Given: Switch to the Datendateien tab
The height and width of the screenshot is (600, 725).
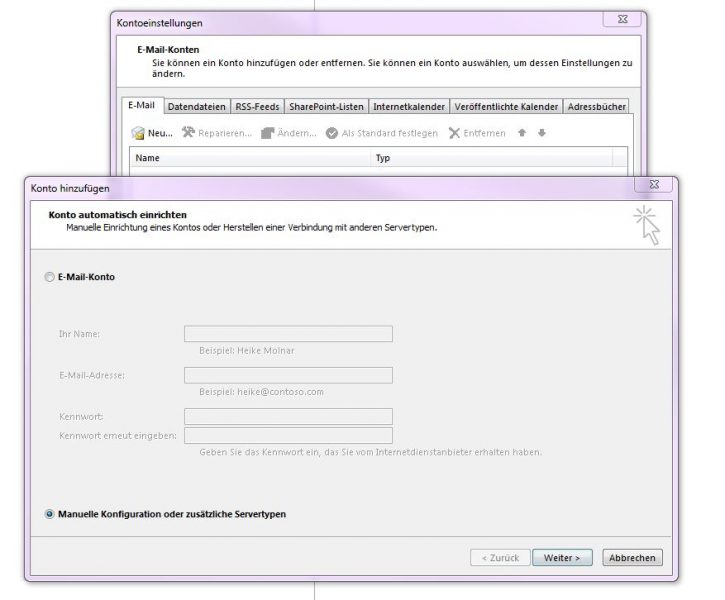Looking at the screenshot, I should tap(195, 106).
